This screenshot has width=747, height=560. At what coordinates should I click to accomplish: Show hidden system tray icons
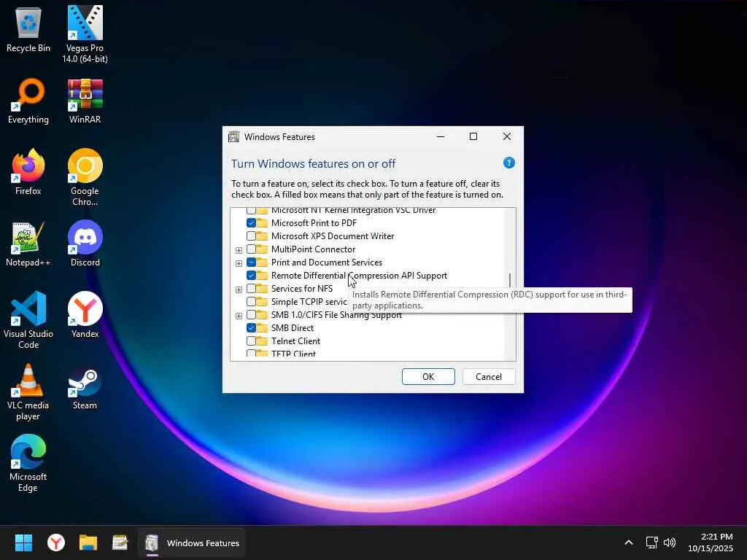[628, 542]
